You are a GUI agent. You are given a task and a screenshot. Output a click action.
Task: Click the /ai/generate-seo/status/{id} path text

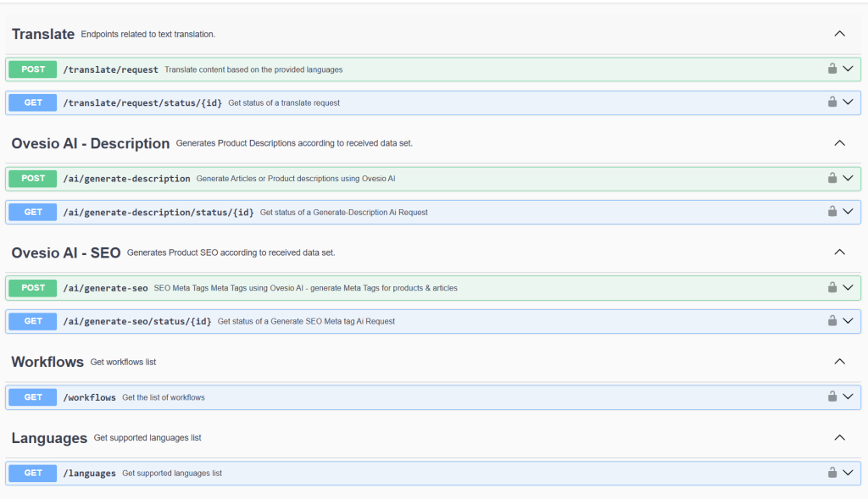(137, 321)
